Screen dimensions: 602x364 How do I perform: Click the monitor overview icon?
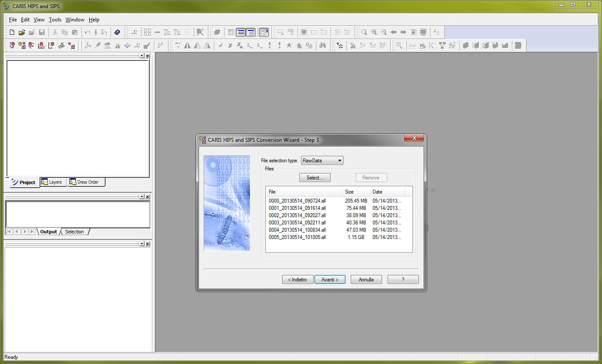(423, 32)
